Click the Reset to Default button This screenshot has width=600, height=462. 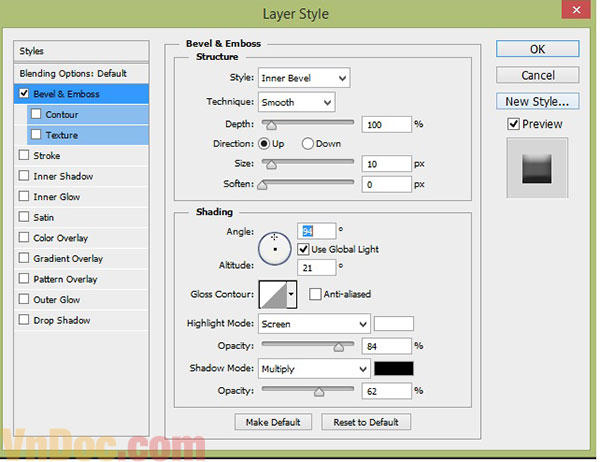(x=366, y=422)
